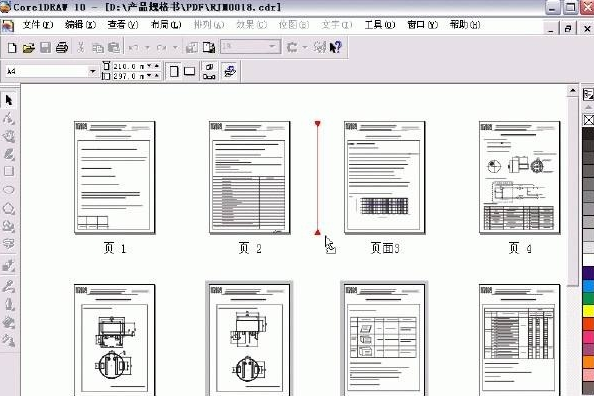Toggle the page sorter view button
This screenshot has height=396, width=594.
(x=229, y=71)
